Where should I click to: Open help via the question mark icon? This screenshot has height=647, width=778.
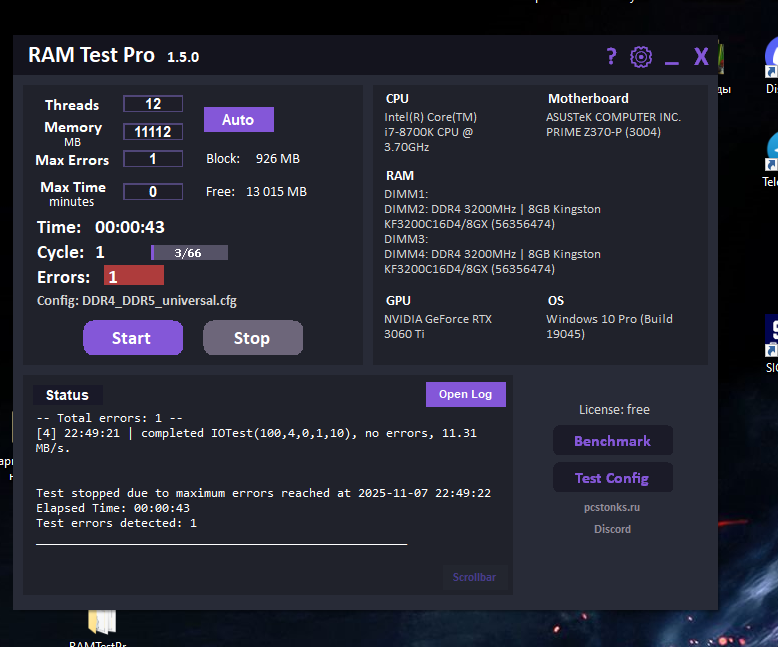pos(611,57)
